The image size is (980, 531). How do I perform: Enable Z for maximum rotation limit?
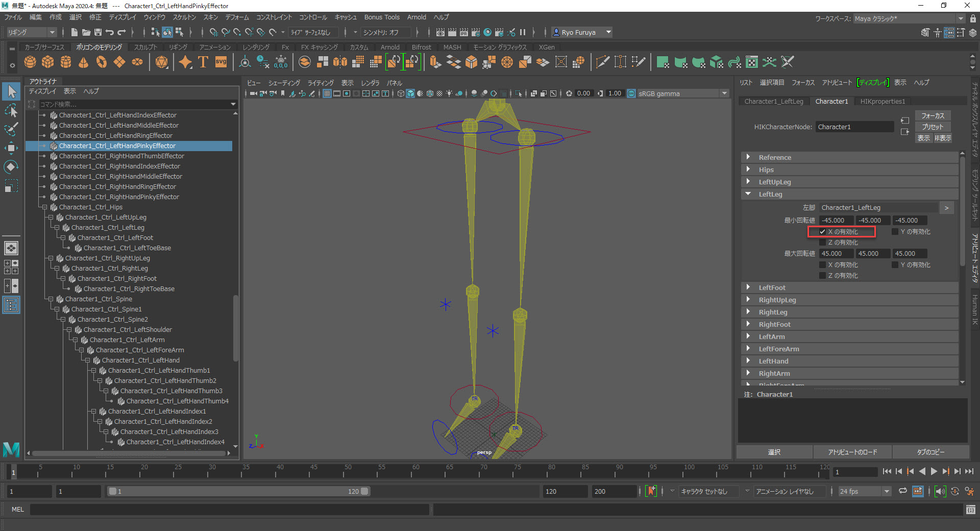[x=822, y=276]
